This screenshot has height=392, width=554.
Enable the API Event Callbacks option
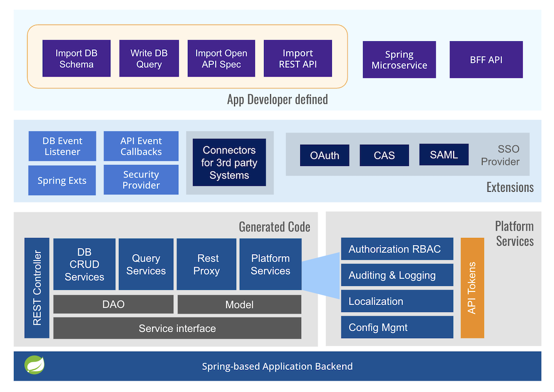click(x=141, y=146)
